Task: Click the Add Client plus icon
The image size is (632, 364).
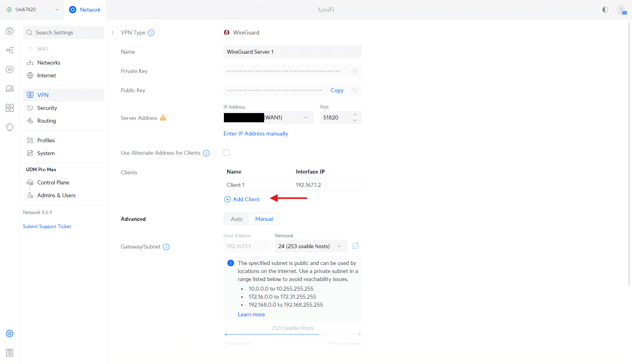Action: click(x=228, y=199)
